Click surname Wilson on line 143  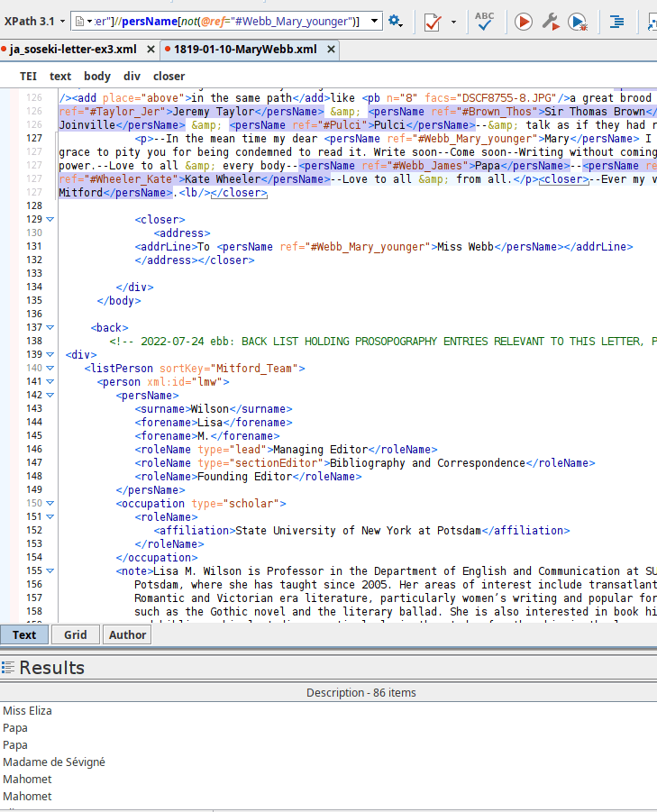(210, 409)
